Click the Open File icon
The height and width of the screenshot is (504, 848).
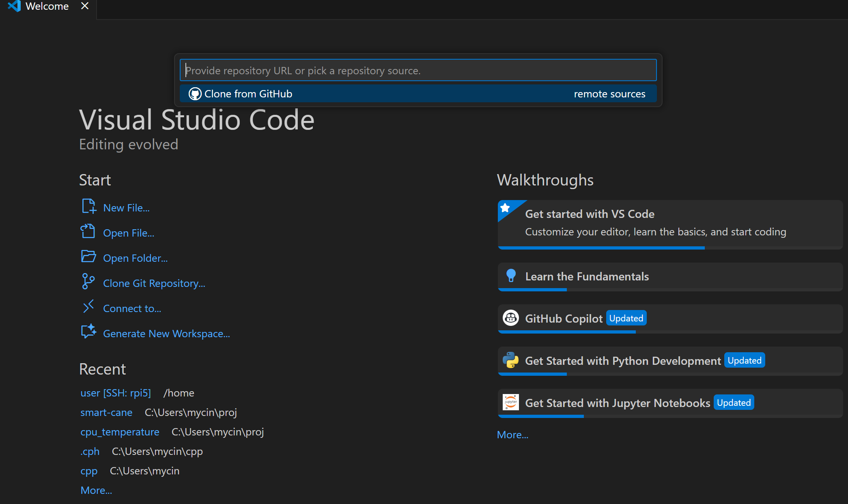(88, 232)
